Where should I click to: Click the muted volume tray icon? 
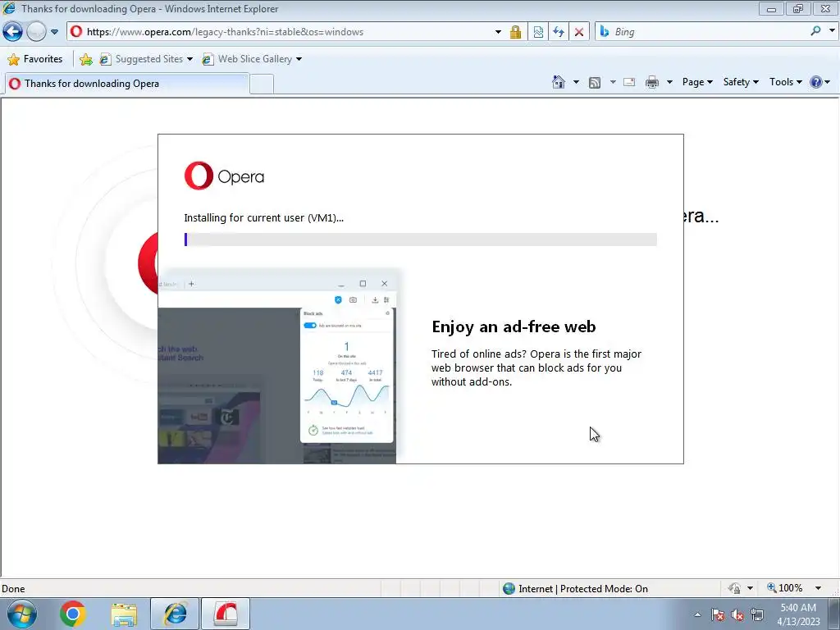click(737, 614)
